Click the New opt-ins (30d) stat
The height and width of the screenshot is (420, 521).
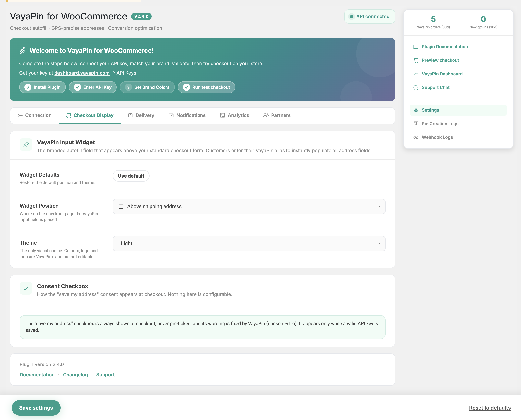(x=483, y=22)
